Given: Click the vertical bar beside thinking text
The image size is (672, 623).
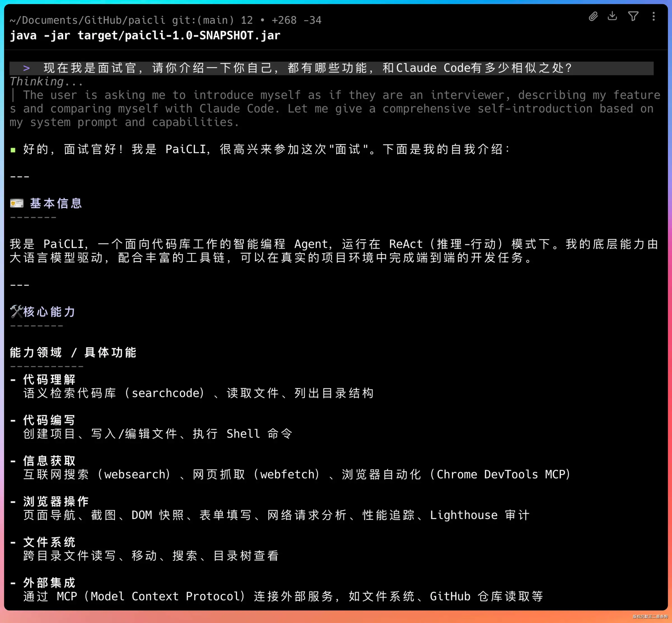Looking at the screenshot, I should (13, 95).
